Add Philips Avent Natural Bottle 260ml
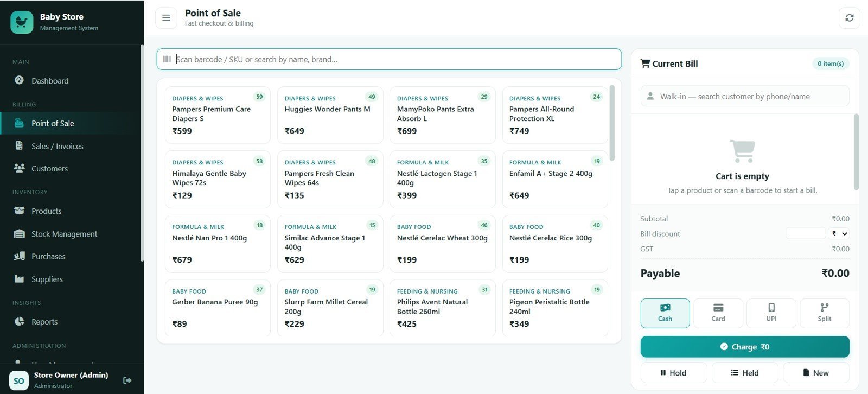 click(442, 308)
